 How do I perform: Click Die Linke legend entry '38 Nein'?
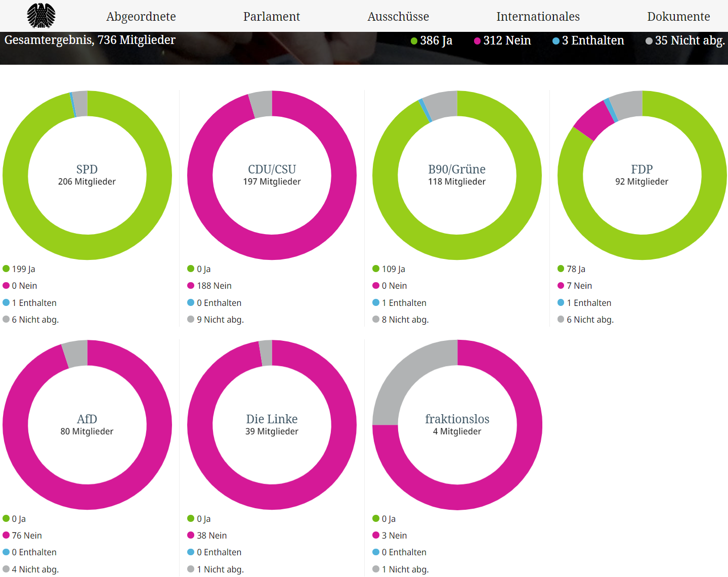point(207,536)
